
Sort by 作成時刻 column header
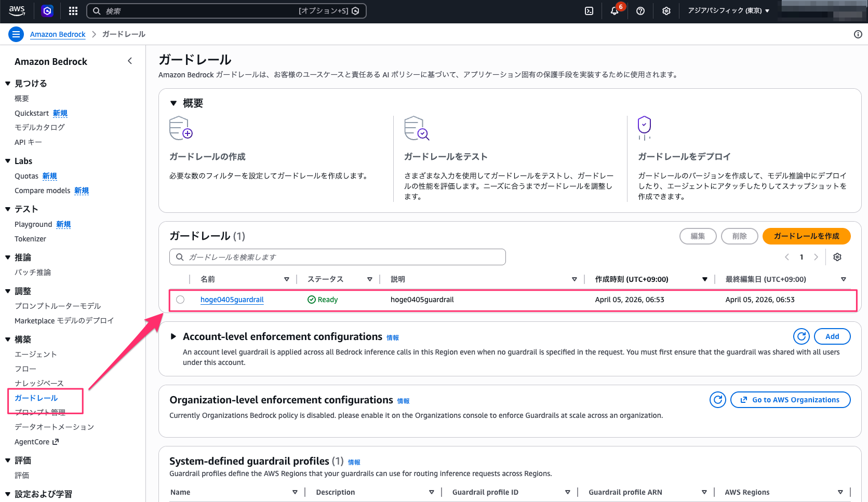(632, 279)
